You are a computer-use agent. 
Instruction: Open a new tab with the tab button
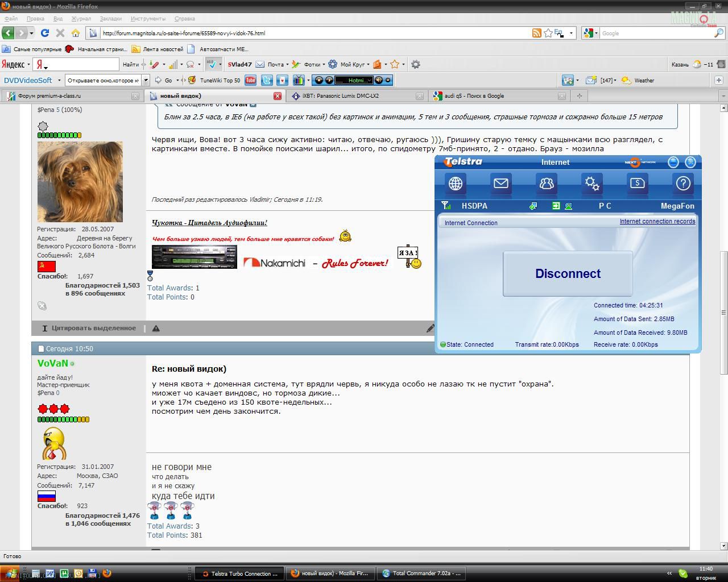[579, 96]
